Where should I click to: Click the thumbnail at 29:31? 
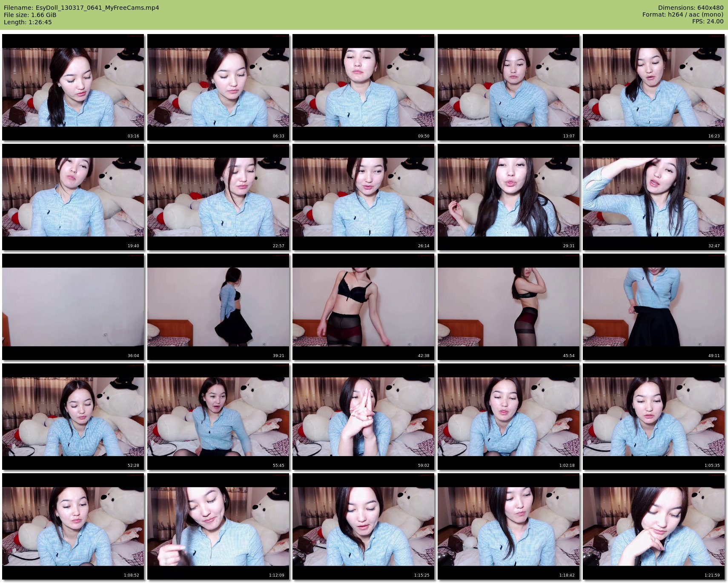[509, 197]
